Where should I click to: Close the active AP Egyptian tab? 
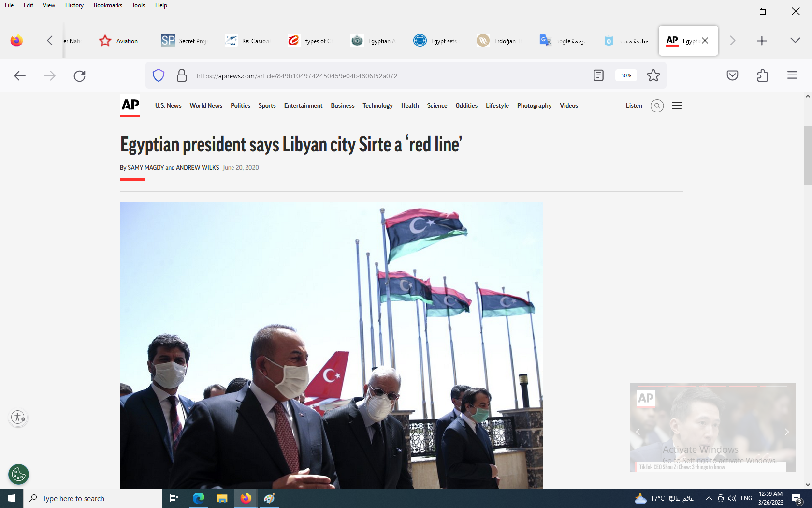[x=705, y=41]
